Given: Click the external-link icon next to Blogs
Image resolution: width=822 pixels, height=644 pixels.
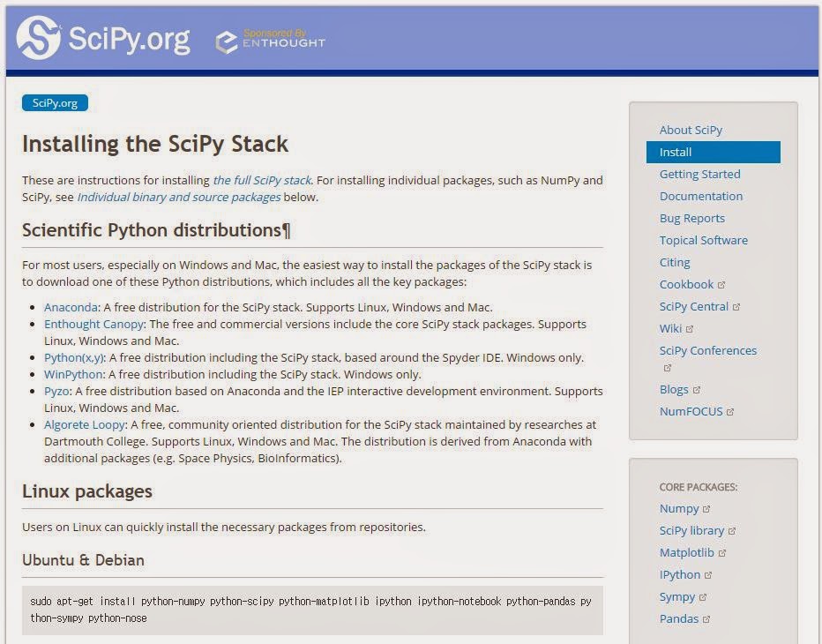Looking at the screenshot, I should (695, 389).
